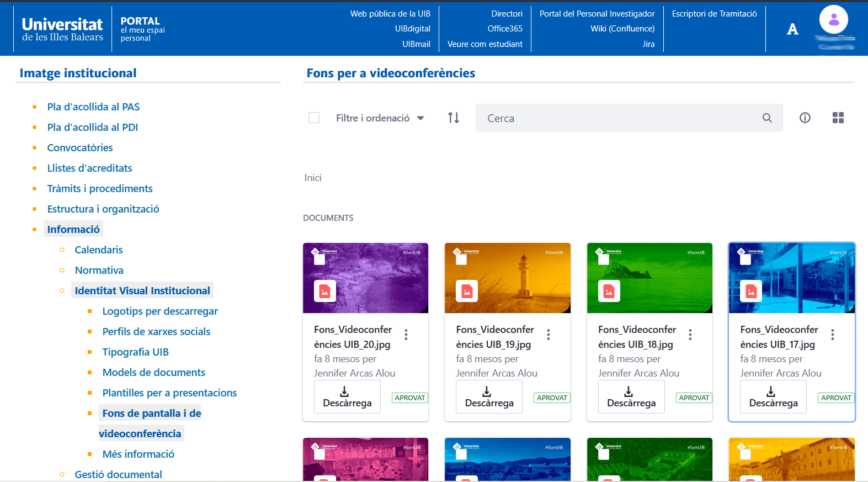868x482 pixels.
Task: Open options menu for Fons_Videoconferències UIB_19.jpg
Action: click(549, 335)
